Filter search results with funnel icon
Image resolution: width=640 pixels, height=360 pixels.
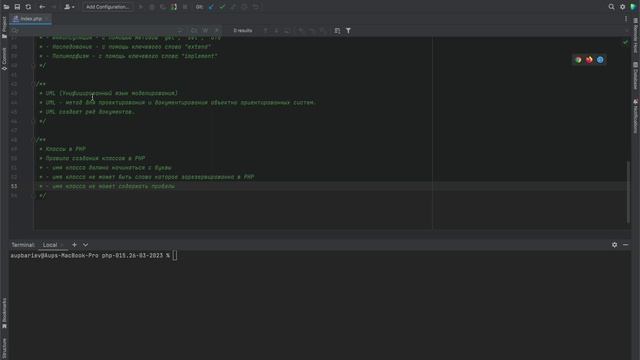coord(348,31)
